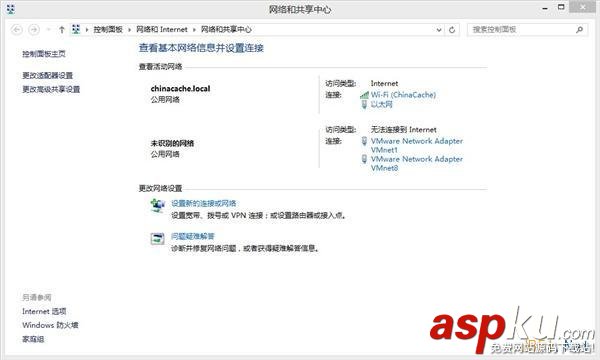
Task: Click the adapter icon beside VMnet8
Action: [x=364, y=159]
